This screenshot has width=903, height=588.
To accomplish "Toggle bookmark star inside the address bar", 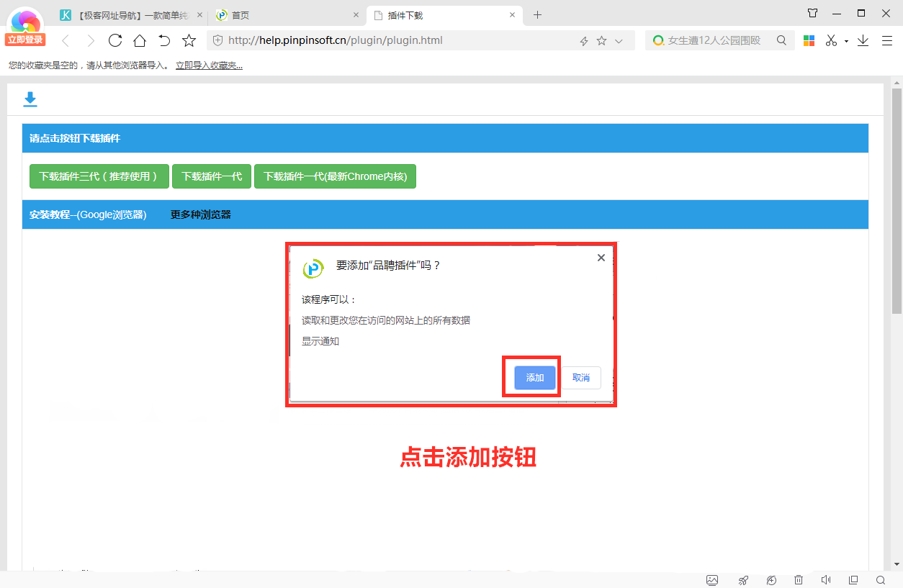I will [602, 41].
